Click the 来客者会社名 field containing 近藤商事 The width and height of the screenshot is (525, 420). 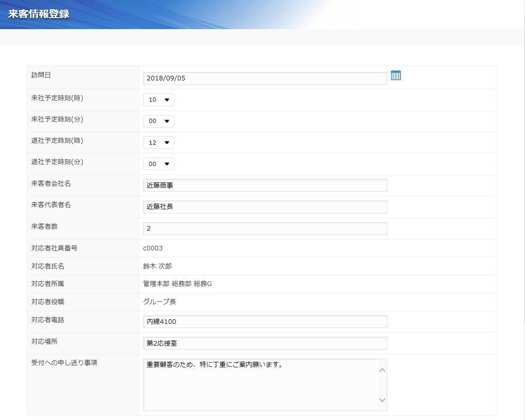pos(265,185)
